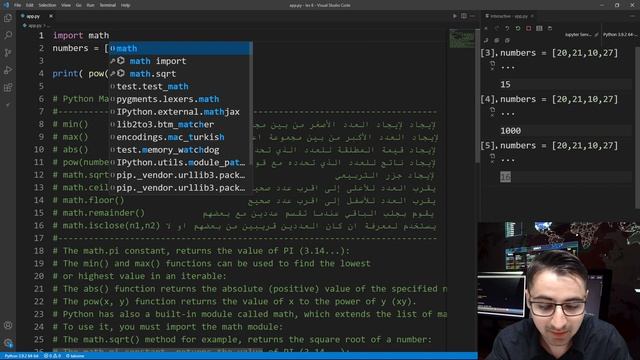Open the variables table icon in Interactive toolbar

click(x=539, y=28)
